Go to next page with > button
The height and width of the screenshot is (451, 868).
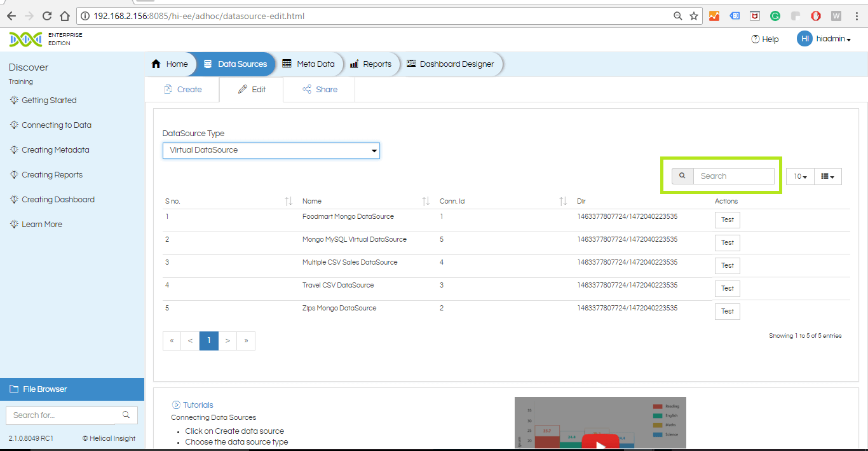pyautogui.click(x=227, y=341)
